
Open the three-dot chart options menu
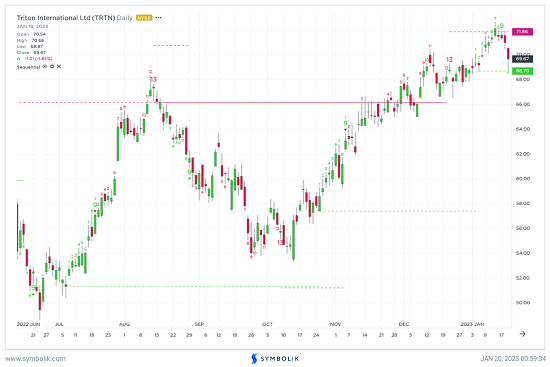click(x=159, y=18)
